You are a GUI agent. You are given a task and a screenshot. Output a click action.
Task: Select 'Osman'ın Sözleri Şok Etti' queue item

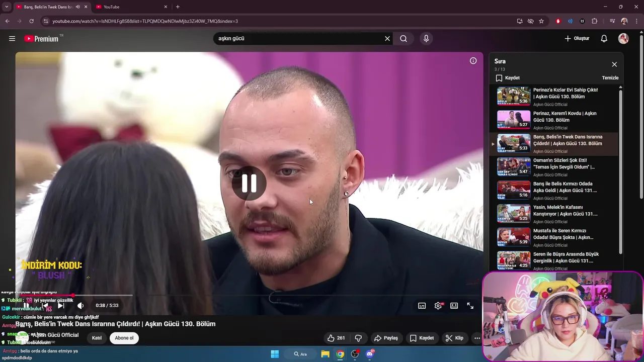pos(554,167)
